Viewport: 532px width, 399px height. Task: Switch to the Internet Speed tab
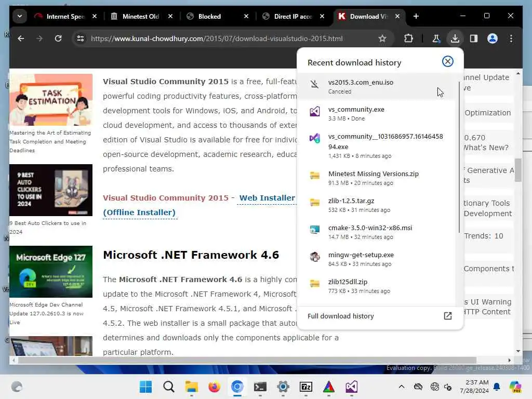pos(65,16)
